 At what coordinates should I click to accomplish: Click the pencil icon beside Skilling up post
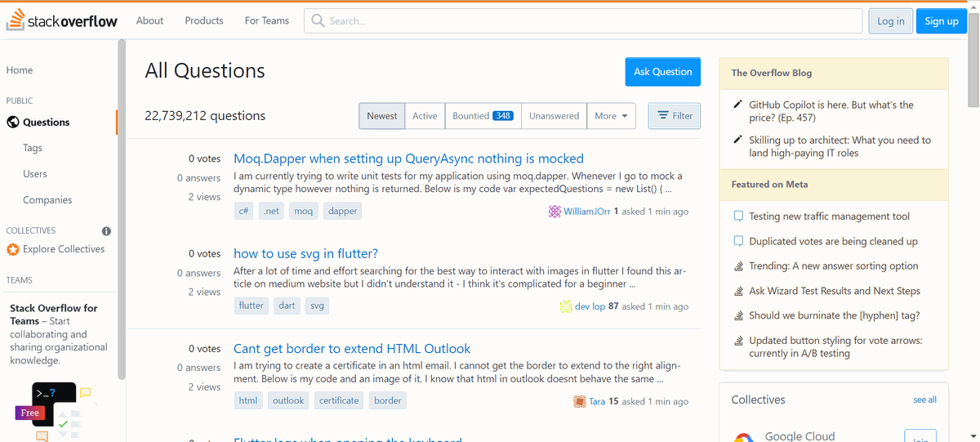(738, 140)
